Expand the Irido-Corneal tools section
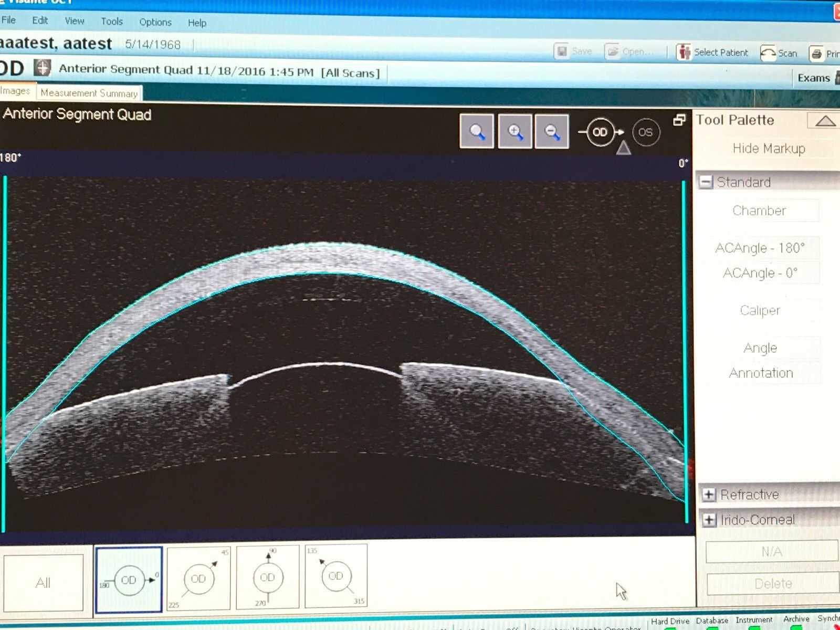 pos(709,519)
